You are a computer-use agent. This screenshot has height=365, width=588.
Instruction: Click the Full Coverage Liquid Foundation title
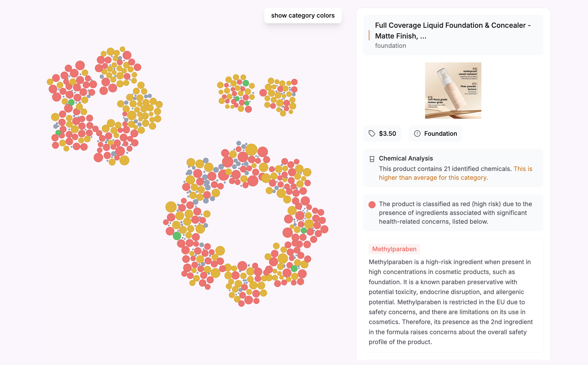(453, 31)
